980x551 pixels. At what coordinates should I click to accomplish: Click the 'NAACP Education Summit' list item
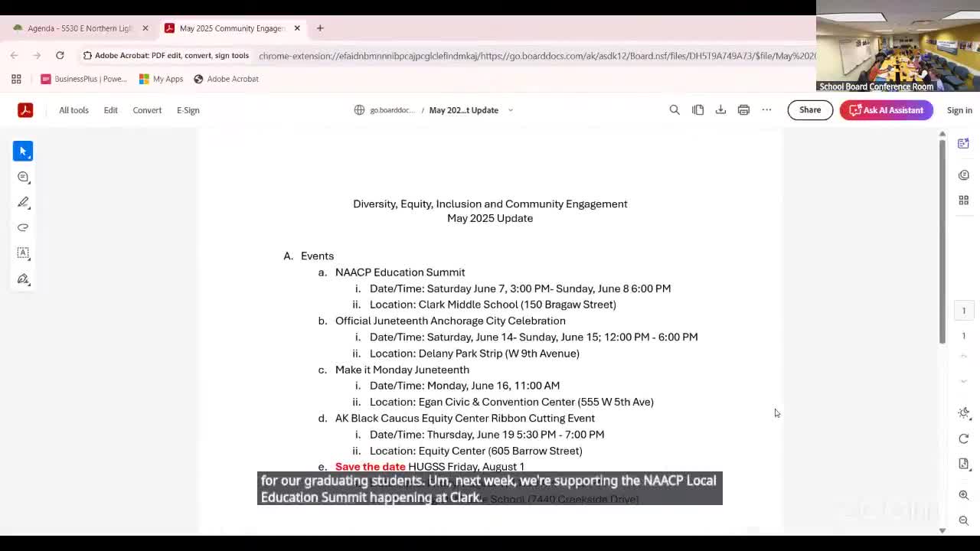400,272
